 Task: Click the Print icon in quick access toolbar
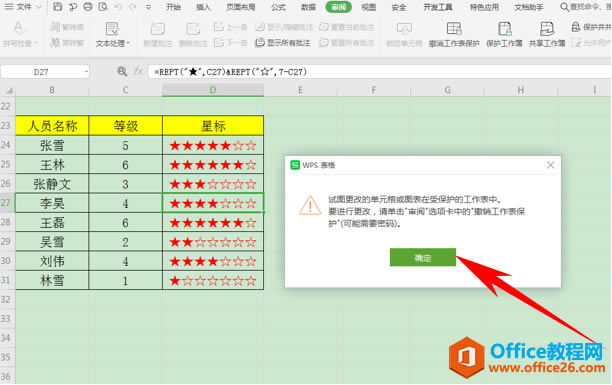[x=88, y=7]
